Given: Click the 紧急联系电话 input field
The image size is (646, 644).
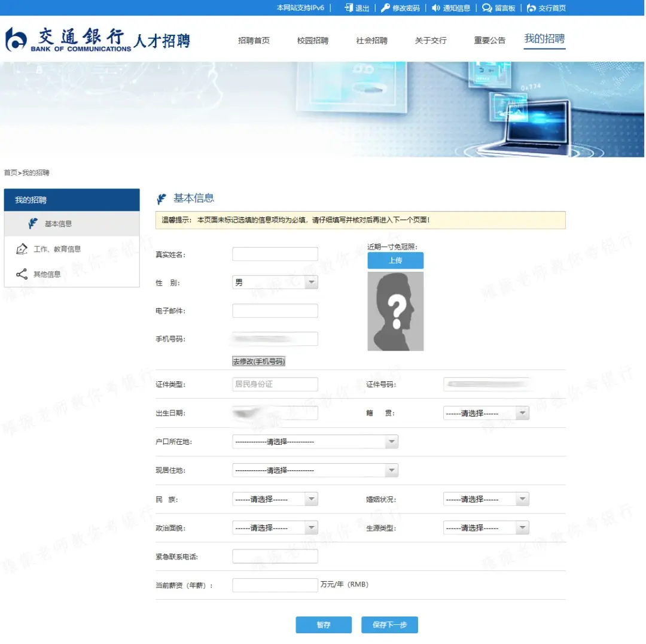Looking at the screenshot, I should click(x=275, y=556).
